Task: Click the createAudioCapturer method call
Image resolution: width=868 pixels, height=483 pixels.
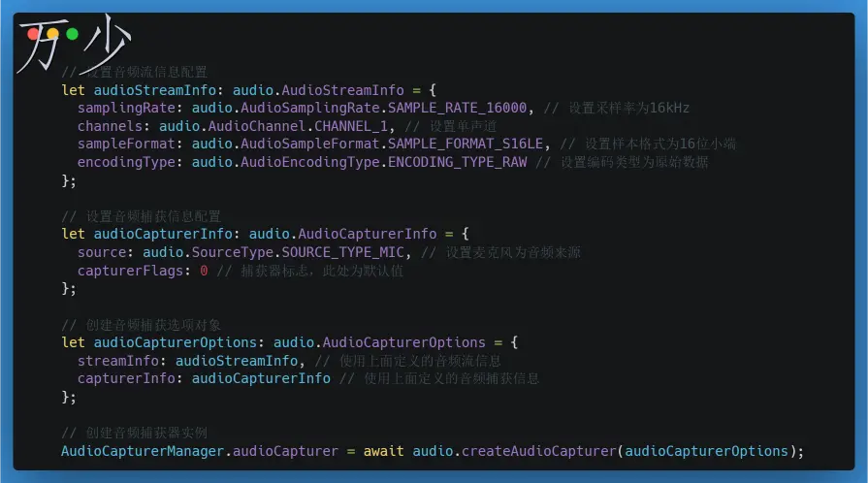Action: pos(538,451)
